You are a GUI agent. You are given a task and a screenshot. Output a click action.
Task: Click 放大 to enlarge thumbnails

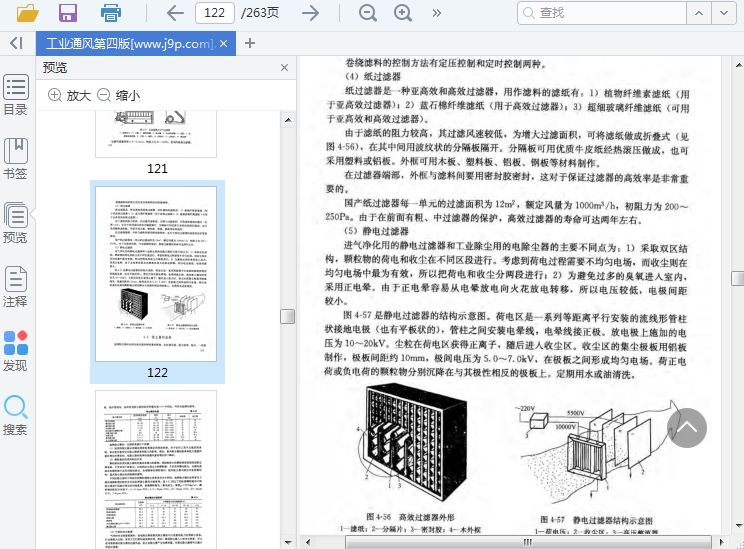tap(69, 95)
